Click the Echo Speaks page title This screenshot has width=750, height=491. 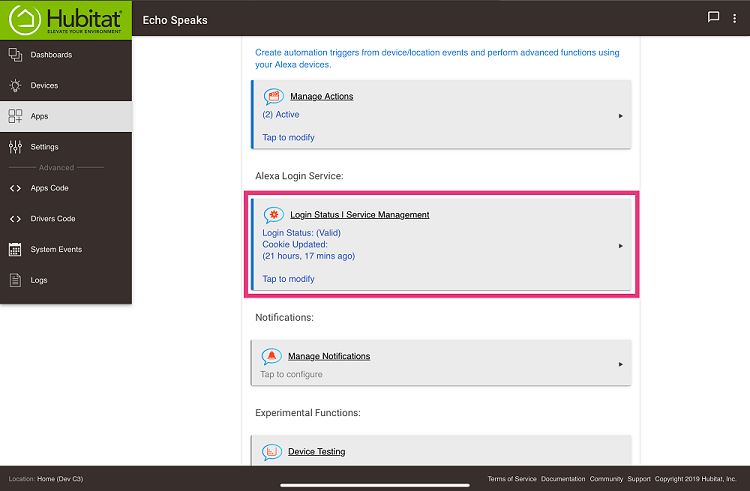(x=175, y=20)
